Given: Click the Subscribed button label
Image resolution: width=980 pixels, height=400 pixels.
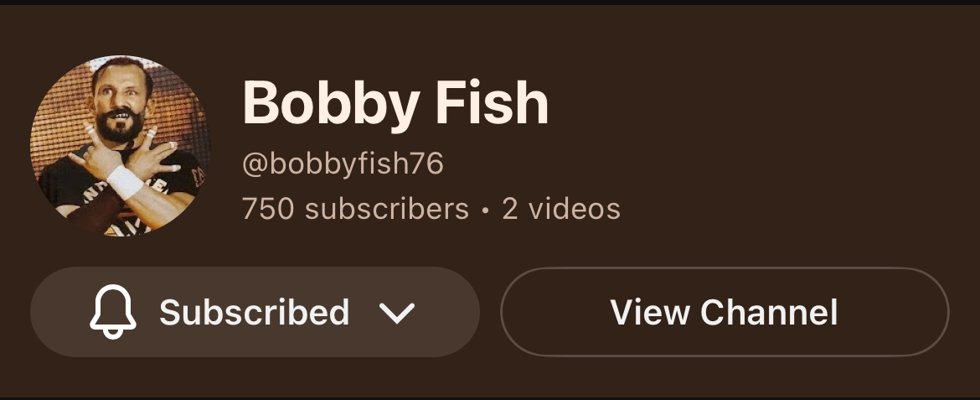Looking at the screenshot, I should click(x=255, y=312).
